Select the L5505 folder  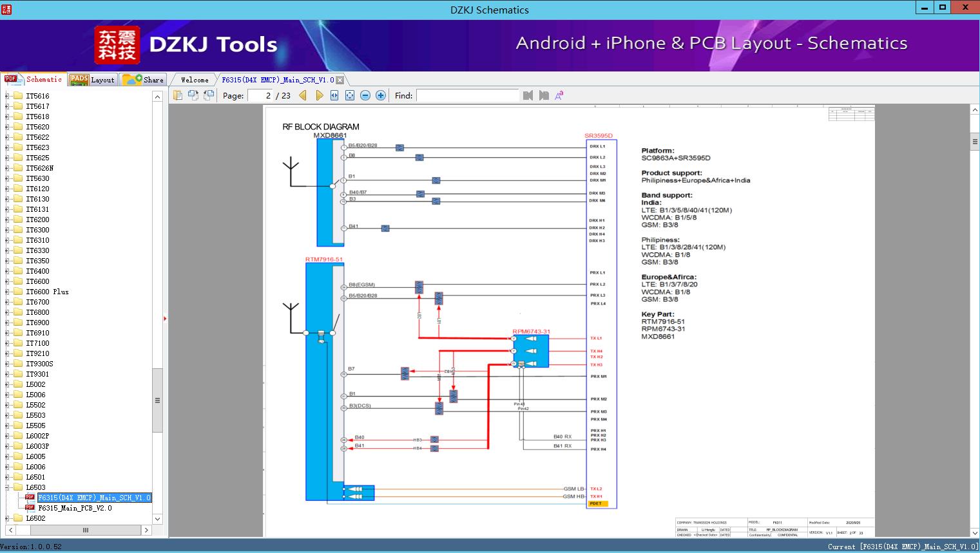[35, 426]
